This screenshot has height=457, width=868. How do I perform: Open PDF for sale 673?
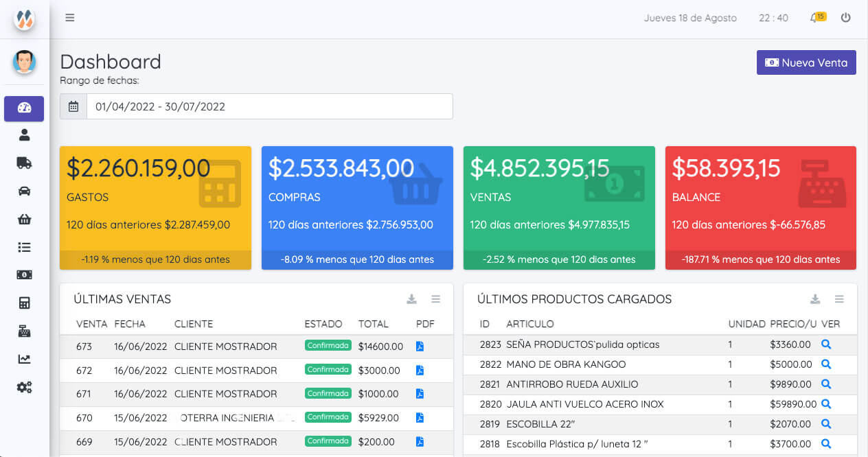[x=420, y=347]
